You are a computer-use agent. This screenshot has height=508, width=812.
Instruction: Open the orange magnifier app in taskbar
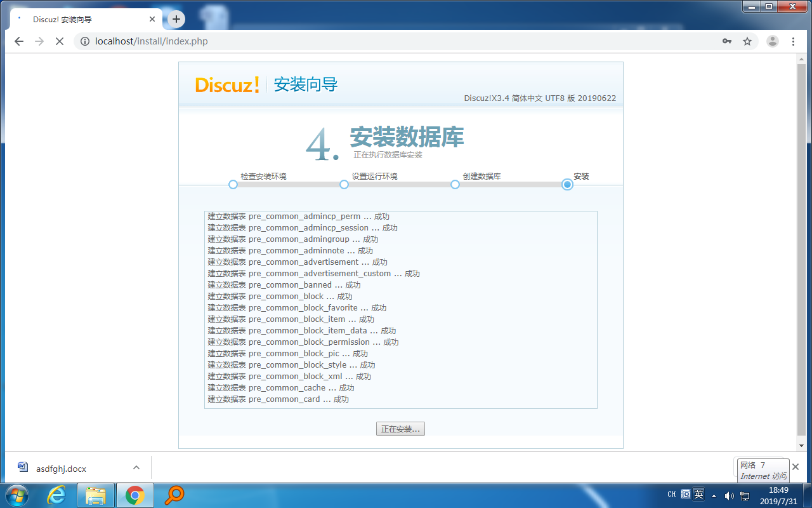coord(174,495)
